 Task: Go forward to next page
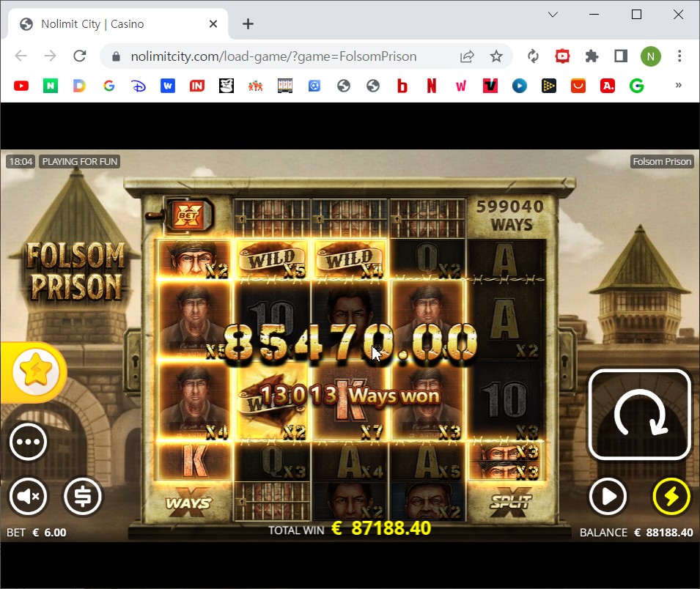[x=51, y=56]
